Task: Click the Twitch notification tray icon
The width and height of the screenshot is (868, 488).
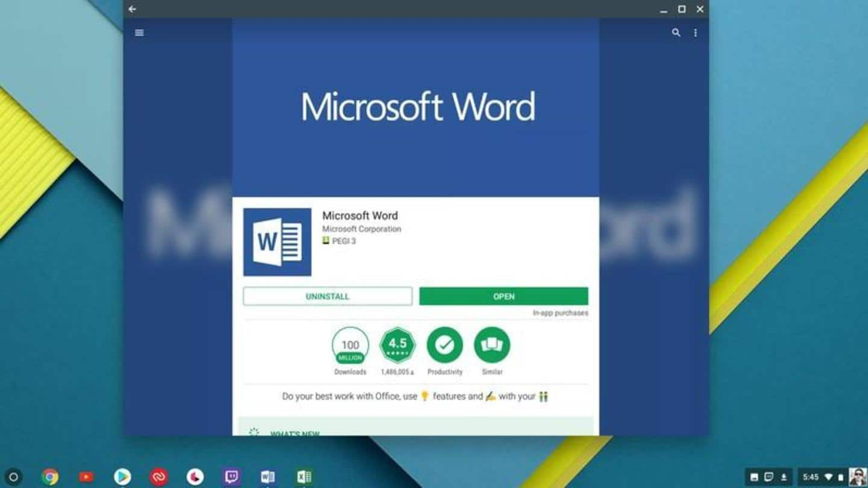Action: pyautogui.click(x=769, y=477)
